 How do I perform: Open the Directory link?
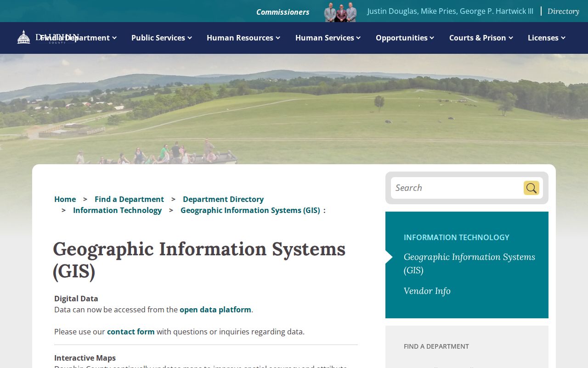(x=563, y=11)
